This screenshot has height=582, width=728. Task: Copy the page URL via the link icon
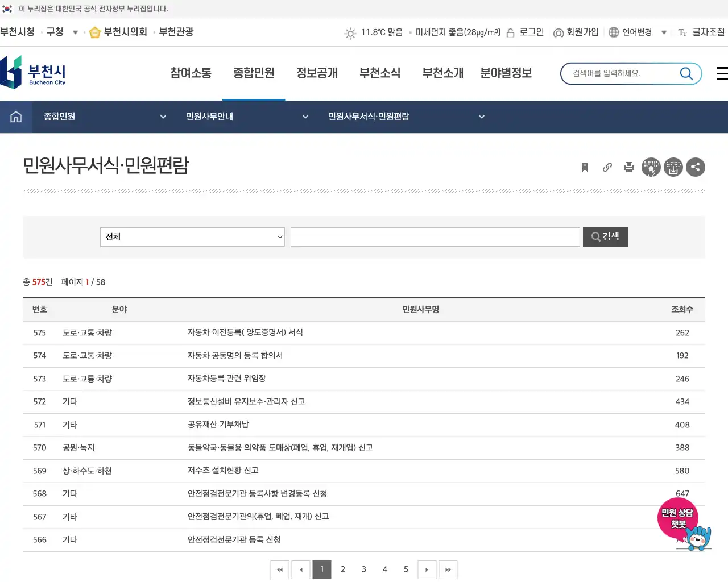[x=607, y=167]
